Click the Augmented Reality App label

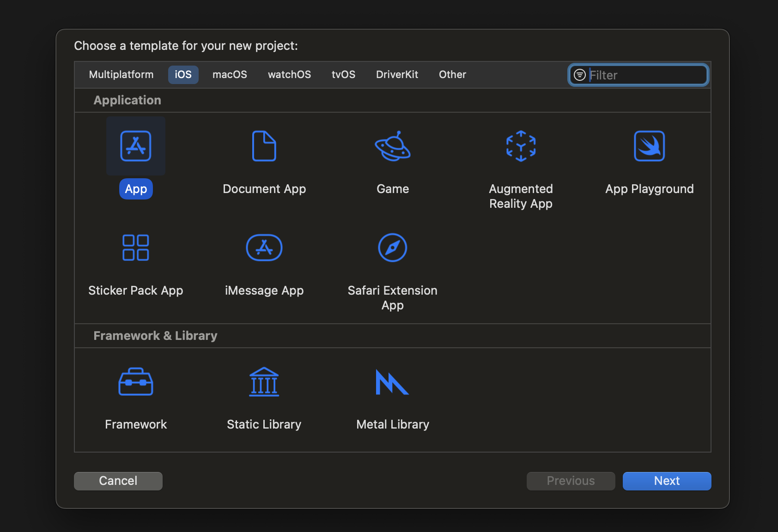(521, 196)
